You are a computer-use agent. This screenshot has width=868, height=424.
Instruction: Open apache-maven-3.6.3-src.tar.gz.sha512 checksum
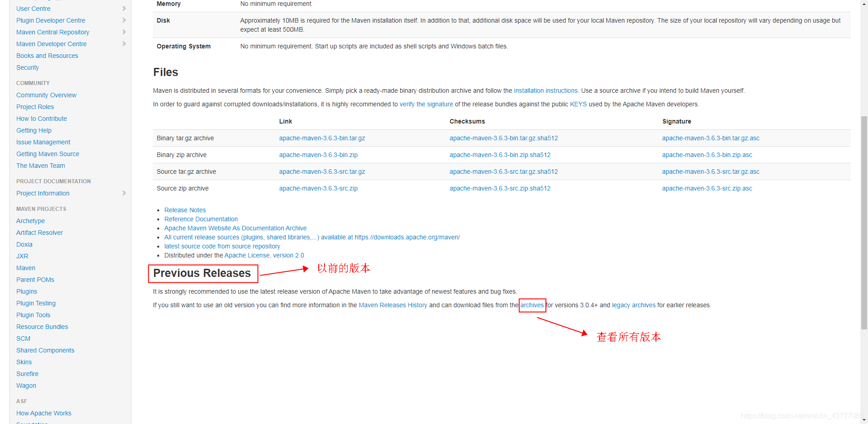pyautogui.click(x=504, y=172)
